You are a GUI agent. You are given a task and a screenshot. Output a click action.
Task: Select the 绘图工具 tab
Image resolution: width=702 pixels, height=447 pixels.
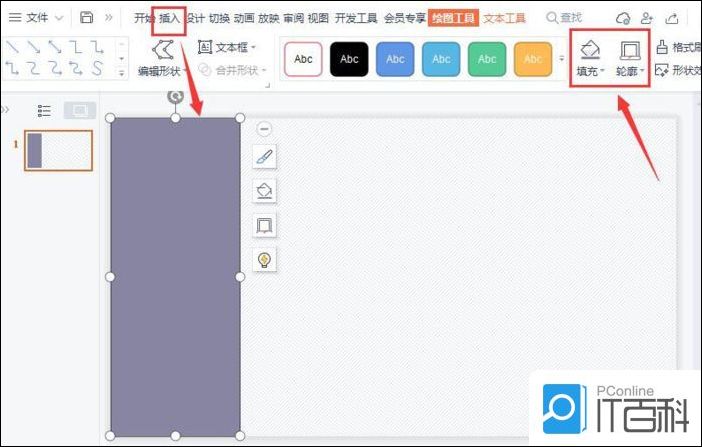pyautogui.click(x=453, y=18)
